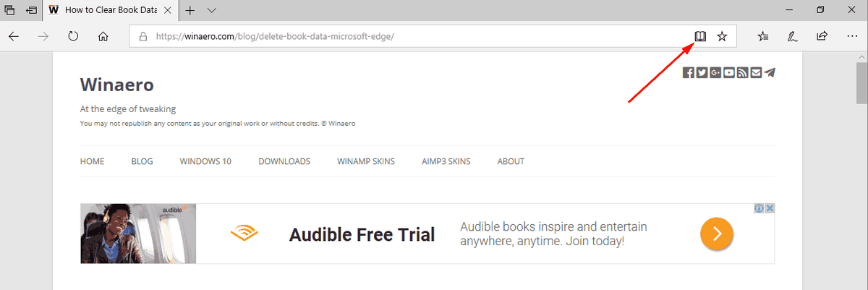The width and height of the screenshot is (868, 290).
Task: Open Winaero YouTube channel icon
Action: click(x=729, y=72)
